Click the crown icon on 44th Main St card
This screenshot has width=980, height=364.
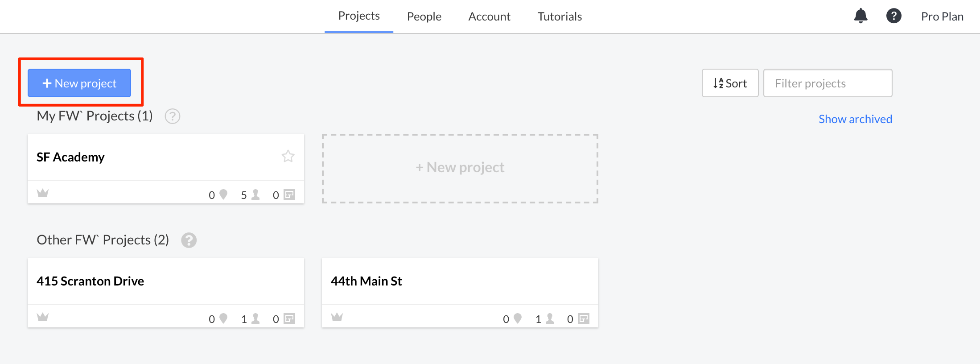click(337, 317)
